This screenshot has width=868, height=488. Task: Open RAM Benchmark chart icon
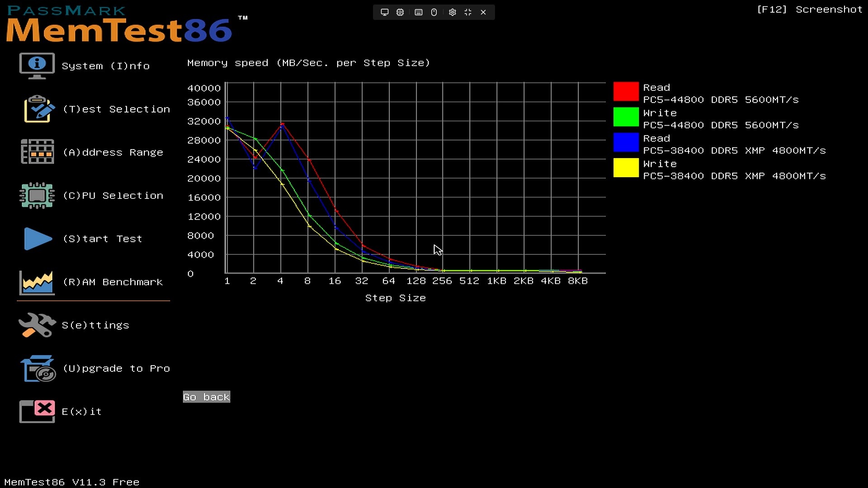click(37, 282)
